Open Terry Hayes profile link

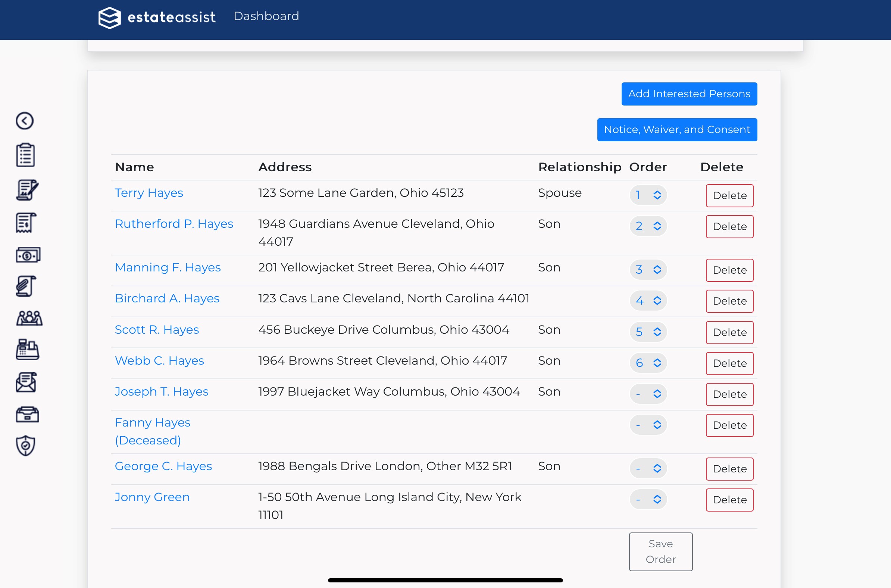tap(148, 193)
